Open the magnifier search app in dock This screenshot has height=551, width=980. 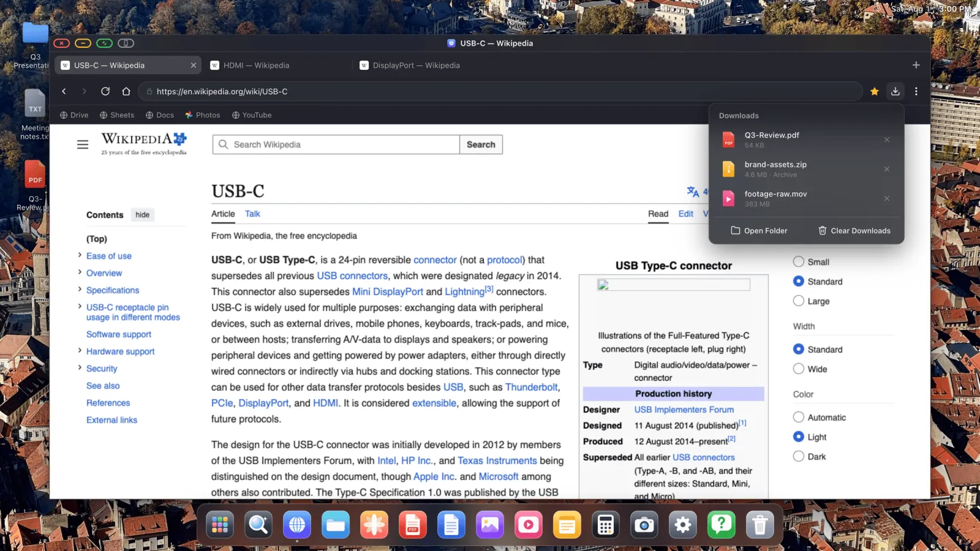tap(258, 525)
